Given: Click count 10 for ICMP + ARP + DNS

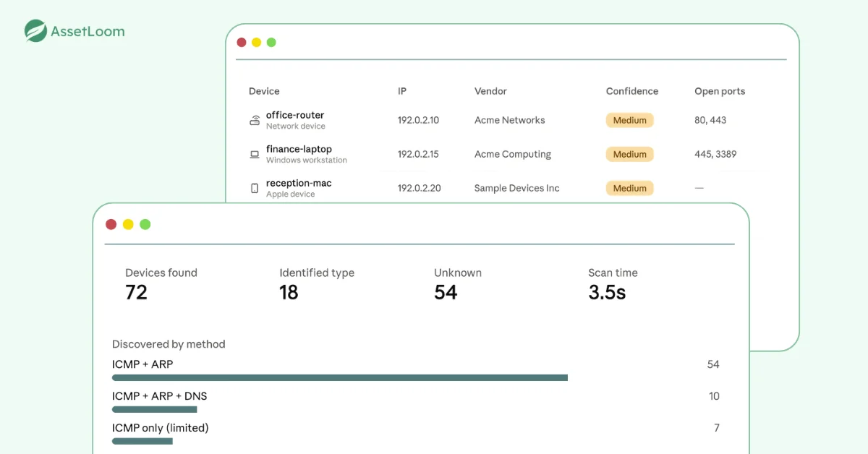Looking at the screenshot, I should pos(714,396).
